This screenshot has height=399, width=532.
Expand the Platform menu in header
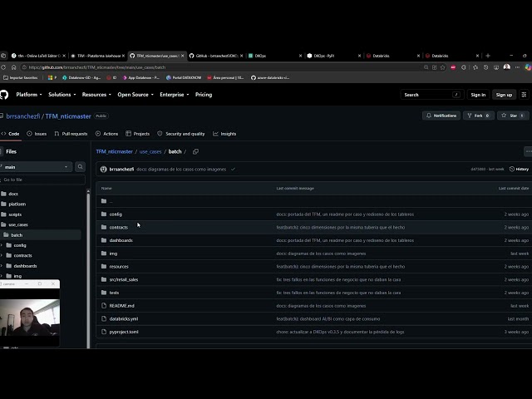[29, 95]
